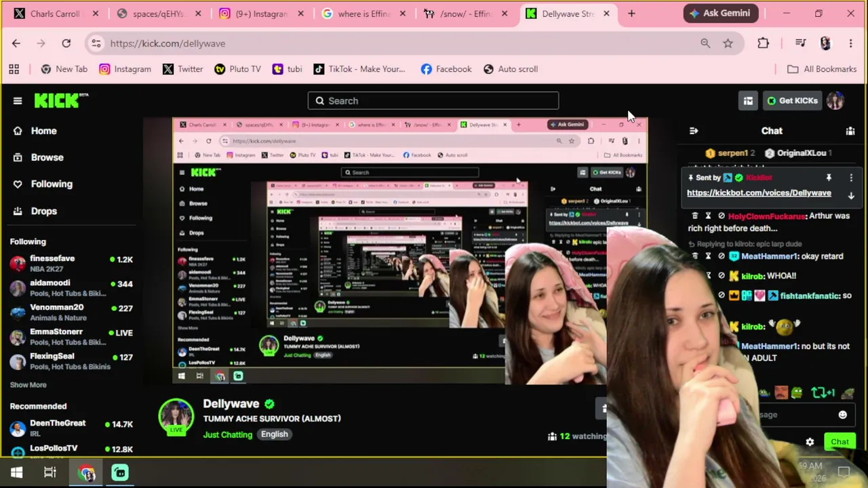Click the Get KICKs button
The image size is (868, 488).
(792, 101)
